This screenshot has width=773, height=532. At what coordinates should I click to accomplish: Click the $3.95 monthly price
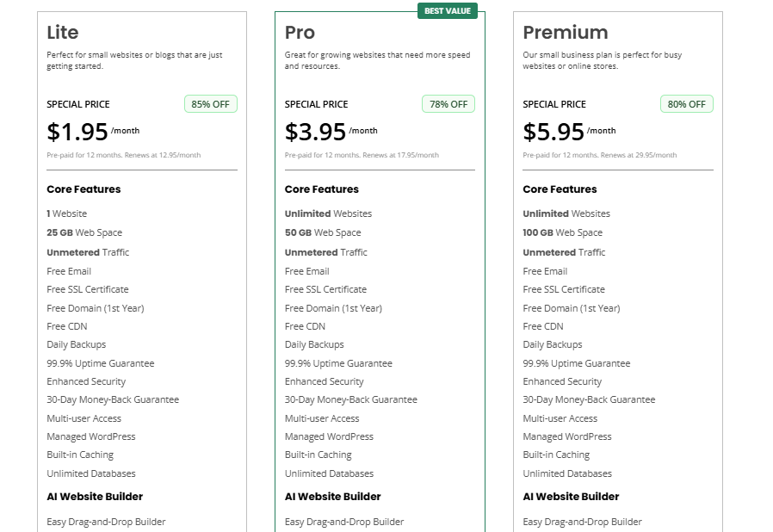coord(315,132)
